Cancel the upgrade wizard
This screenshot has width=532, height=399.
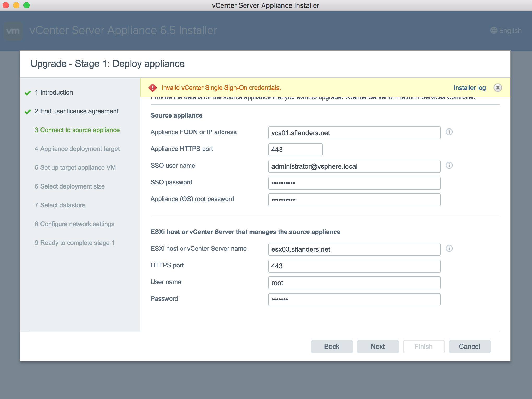(469, 347)
